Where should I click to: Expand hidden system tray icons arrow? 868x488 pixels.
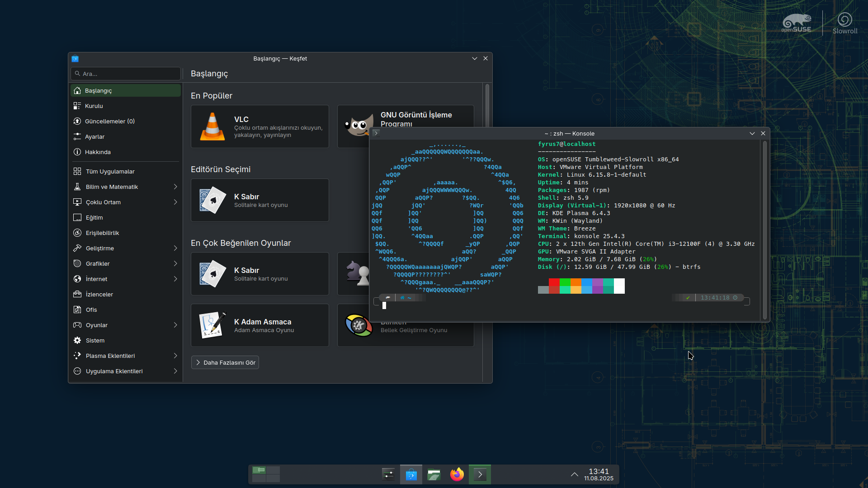click(575, 474)
